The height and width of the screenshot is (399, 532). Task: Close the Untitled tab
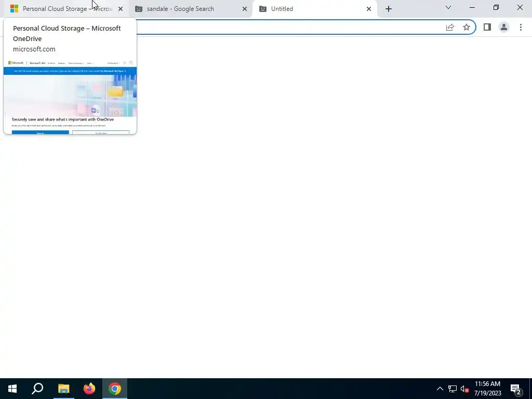(x=369, y=9)
